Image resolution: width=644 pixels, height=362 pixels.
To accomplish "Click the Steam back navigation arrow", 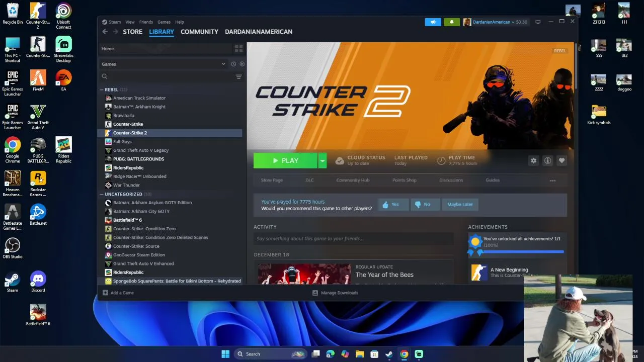I will [105, 32].
